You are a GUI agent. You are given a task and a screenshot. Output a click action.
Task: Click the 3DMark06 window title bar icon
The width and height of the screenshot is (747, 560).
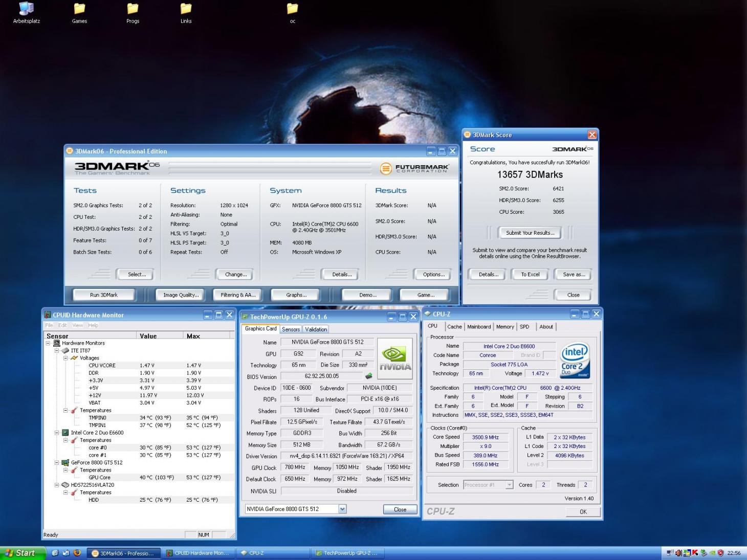[x=70, y=151]
